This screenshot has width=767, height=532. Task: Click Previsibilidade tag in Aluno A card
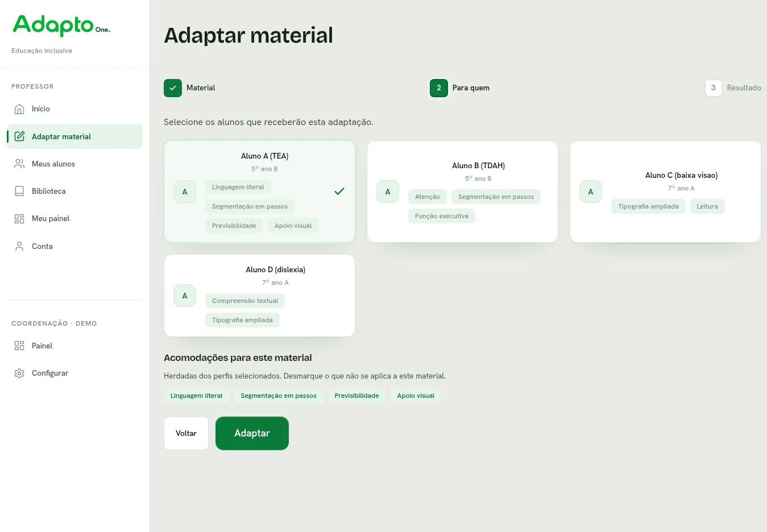(234, 226)
